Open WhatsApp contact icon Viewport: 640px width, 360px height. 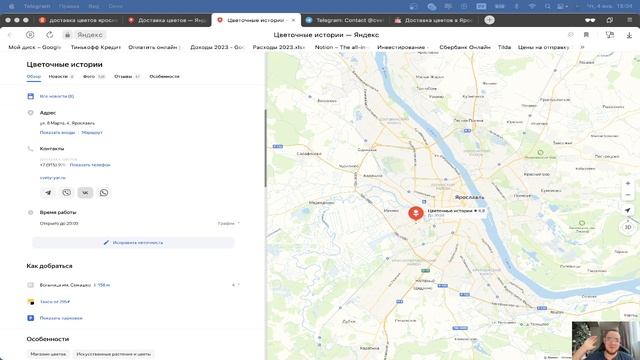[x=104, y=193]
